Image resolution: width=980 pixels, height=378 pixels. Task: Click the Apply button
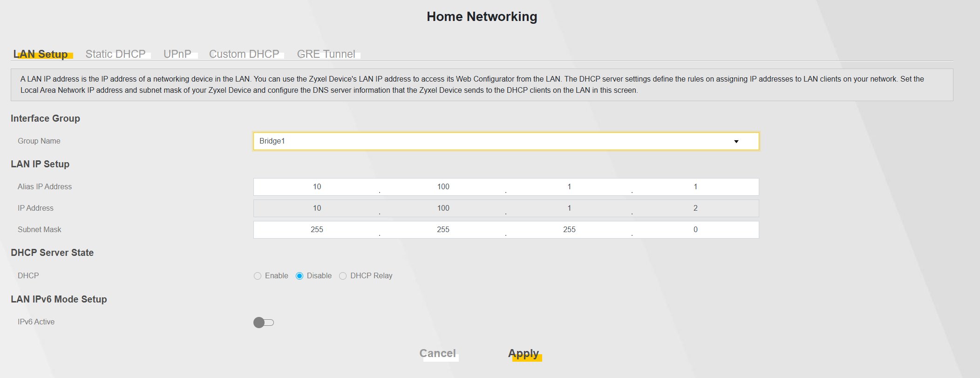[524, 353]
